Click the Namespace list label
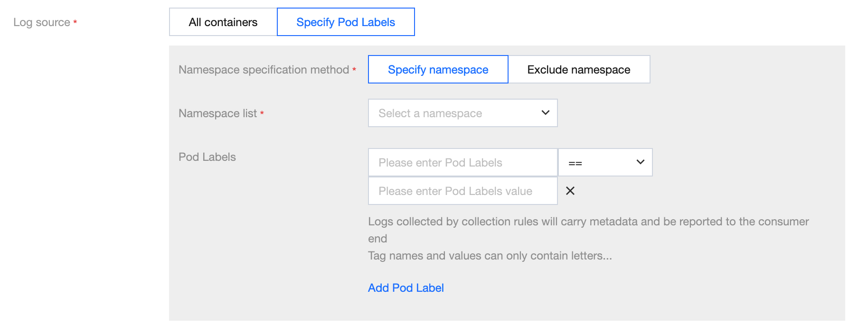 [217, 113]
